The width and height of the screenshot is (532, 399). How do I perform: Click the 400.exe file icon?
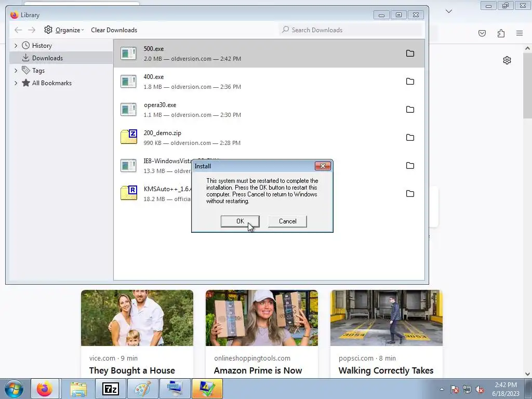coord(129,82)
